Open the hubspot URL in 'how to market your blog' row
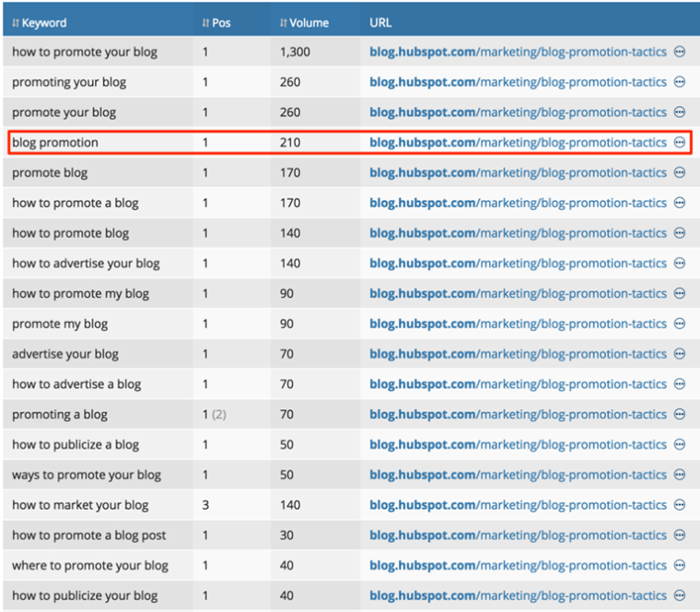 (518, 505)
